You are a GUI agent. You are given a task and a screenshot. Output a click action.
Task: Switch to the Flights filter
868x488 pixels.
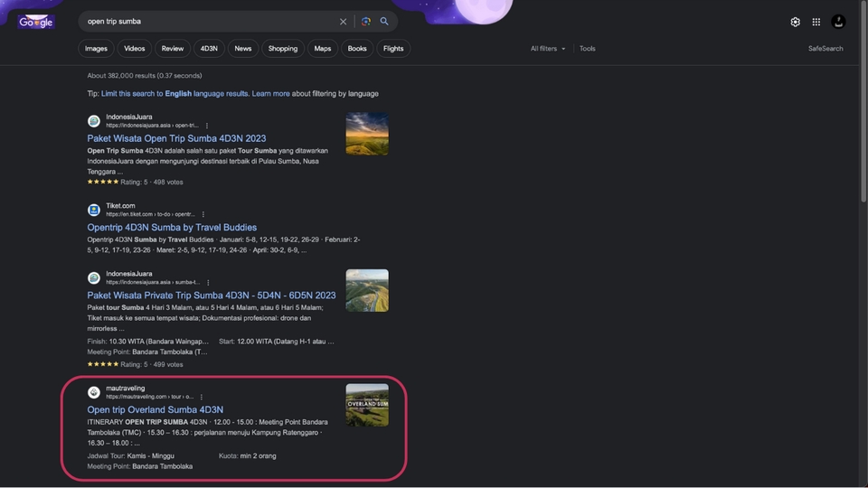pos(393,49)
